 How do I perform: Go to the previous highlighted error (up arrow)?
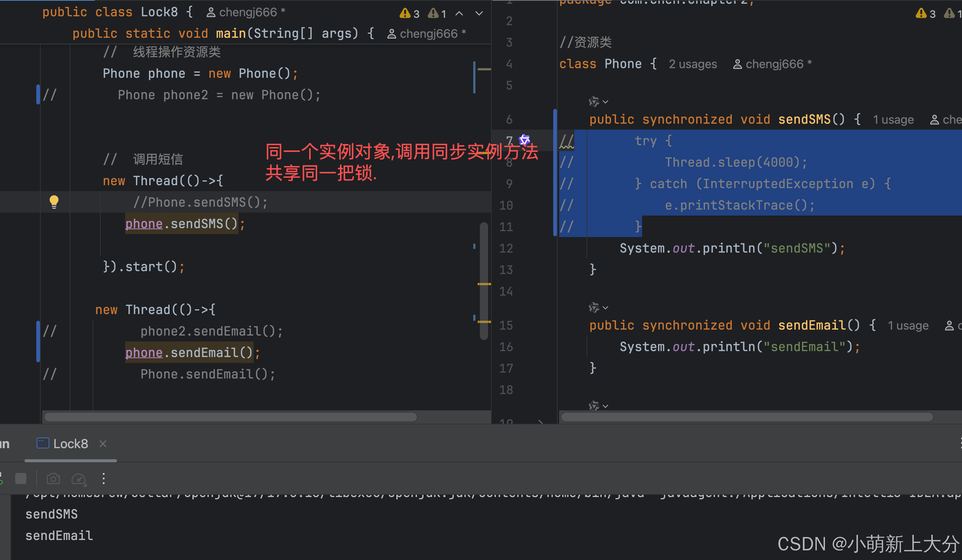[459, 14]
